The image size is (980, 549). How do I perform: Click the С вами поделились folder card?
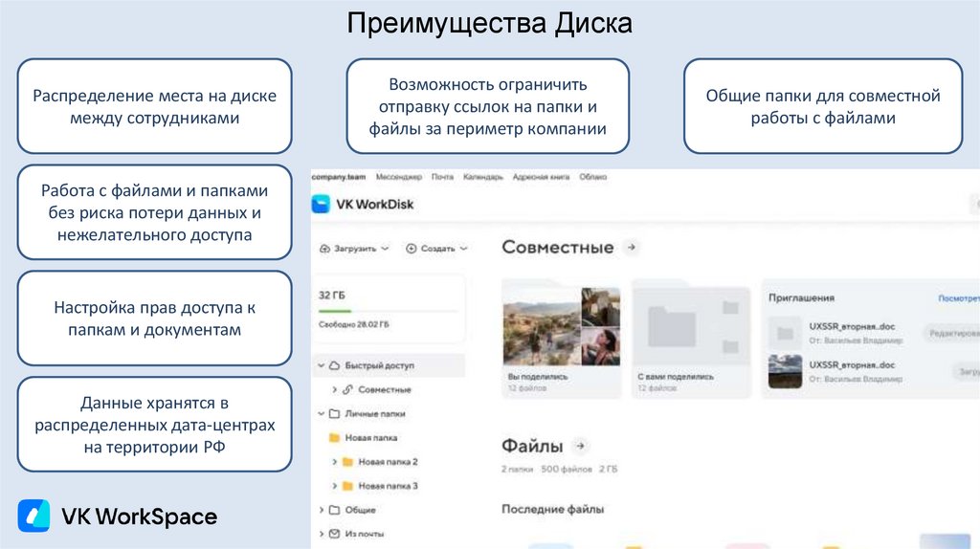pos(691,339)
